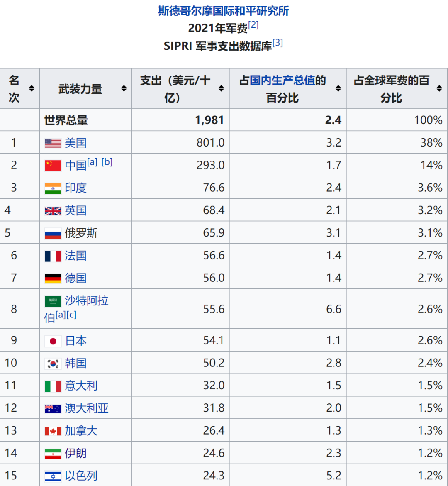Click the France flag icon
This screenshot has height=486, width=448.
click(x=53, y=256)
